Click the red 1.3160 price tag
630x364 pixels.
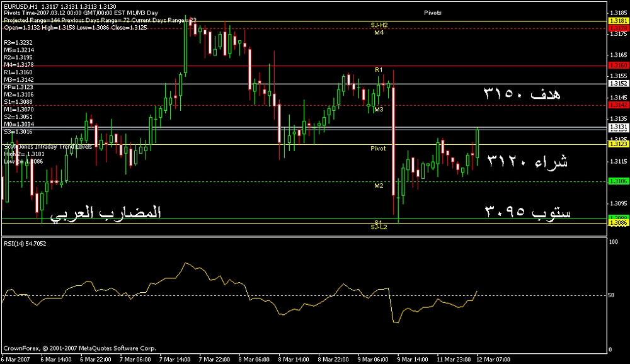619,65
